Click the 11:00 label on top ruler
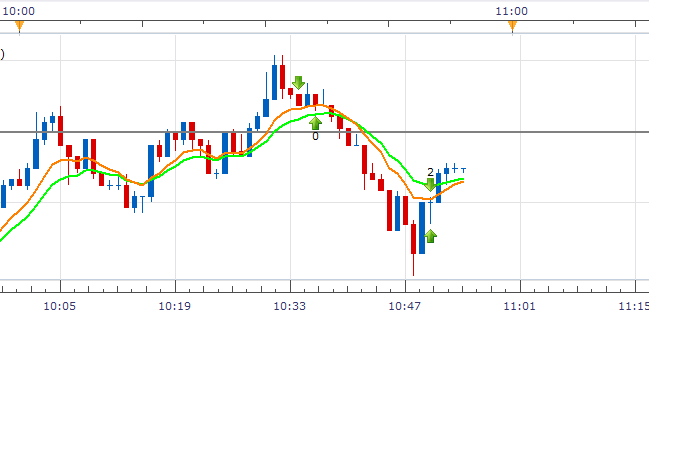The image size is (675, 450). point(511,11)
